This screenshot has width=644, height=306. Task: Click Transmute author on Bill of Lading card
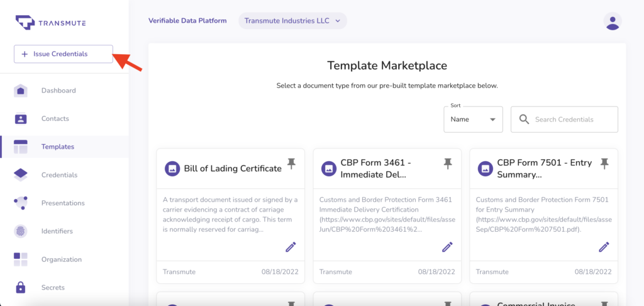[x=179, y=272]
